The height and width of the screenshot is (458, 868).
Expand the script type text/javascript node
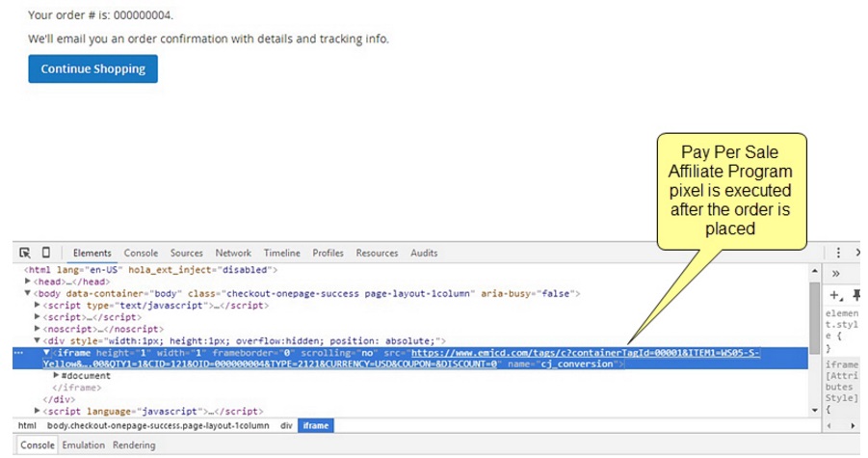(x=37, y=305)
